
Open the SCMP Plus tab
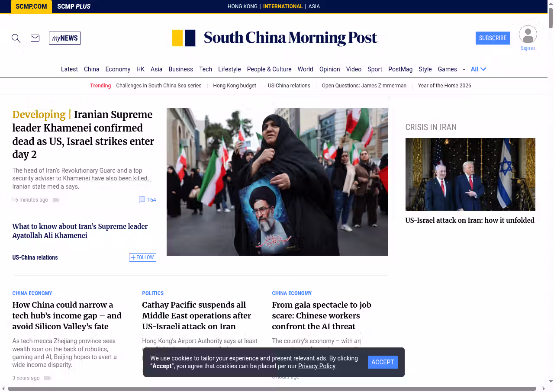pos(74,6)
